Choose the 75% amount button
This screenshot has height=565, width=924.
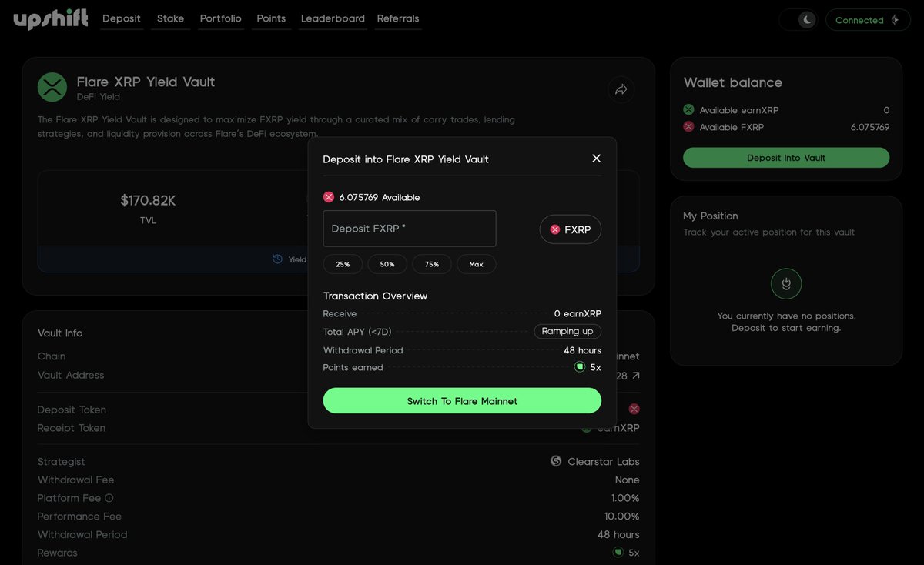(x=432, y=264)
